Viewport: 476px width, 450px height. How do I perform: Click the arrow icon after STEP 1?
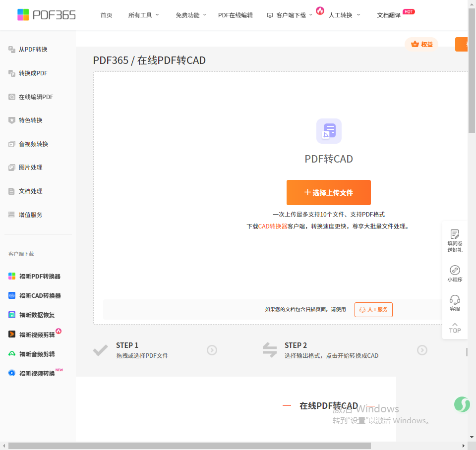[212, 350]
